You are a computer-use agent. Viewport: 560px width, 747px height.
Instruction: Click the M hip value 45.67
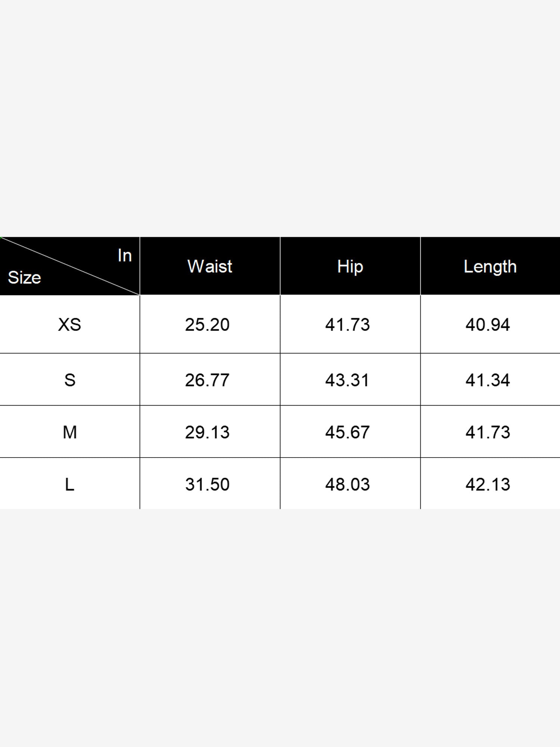(348, 432)
